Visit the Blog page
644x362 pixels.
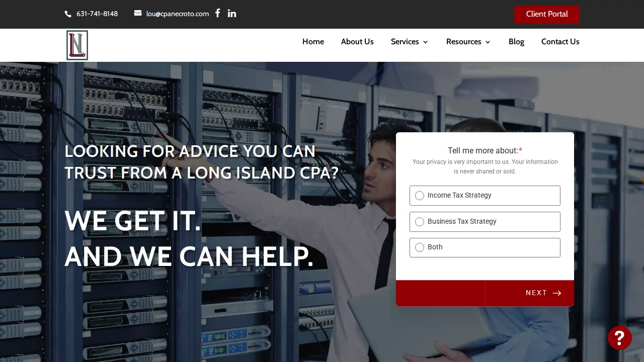point(516,42)
